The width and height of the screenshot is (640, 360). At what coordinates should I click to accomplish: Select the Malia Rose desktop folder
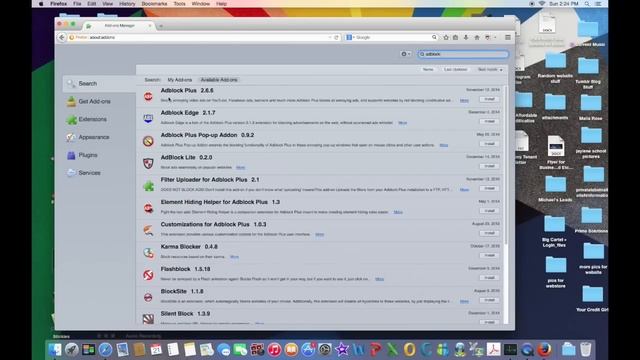pos(590,107)
